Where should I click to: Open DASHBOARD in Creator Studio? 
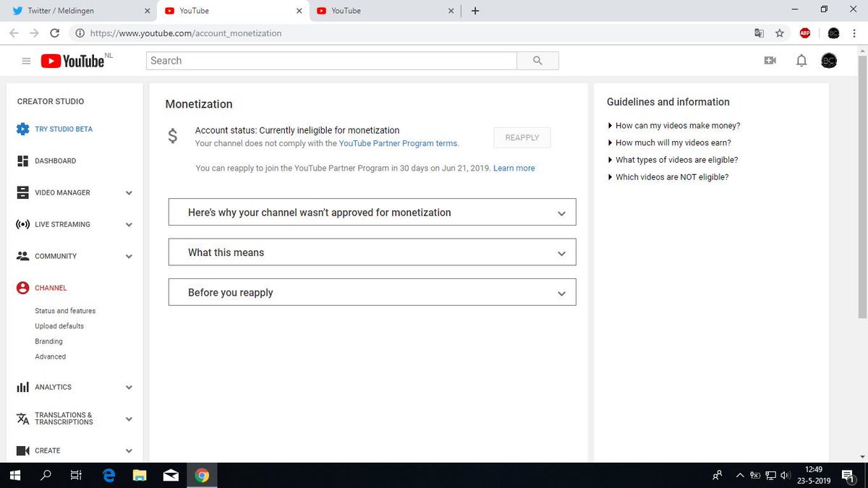click(x=55, y=161)
